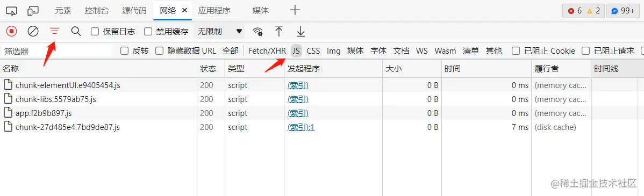Sort by 履行者 column header
Screen dimensions: 644x196
pyautogui.click(x=561, y=69)
